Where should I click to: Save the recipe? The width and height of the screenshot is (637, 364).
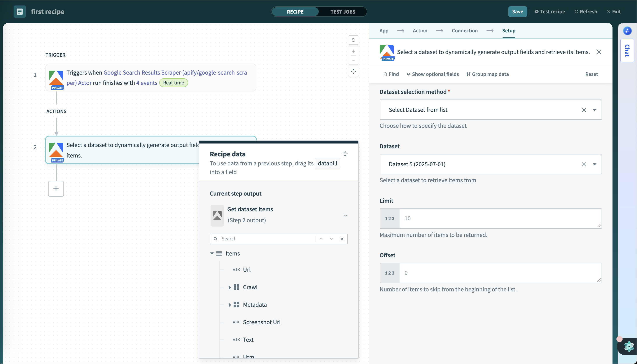click(x=518, y=12)
